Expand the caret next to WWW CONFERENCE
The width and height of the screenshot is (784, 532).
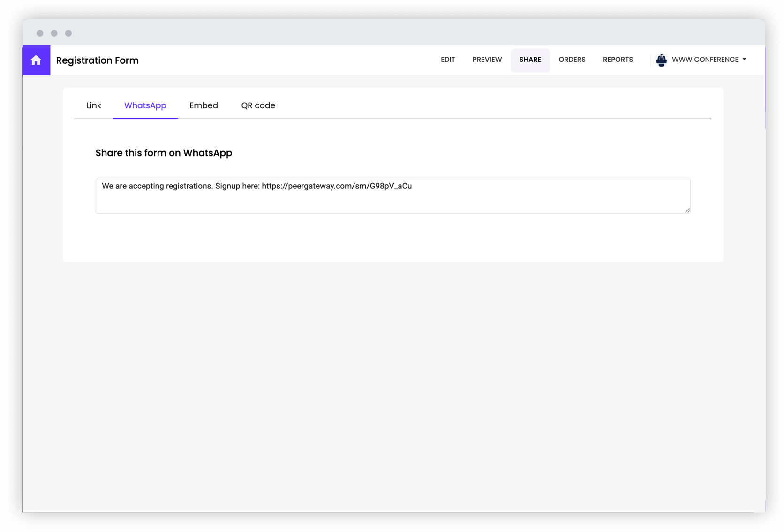tap(744, 60)
